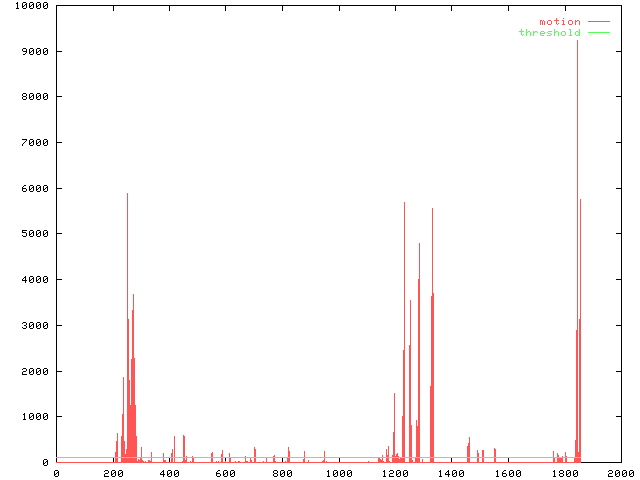Select the 5000 y-axis tick label
Viewport: 640px width, 480px height.
click(34, 234)
